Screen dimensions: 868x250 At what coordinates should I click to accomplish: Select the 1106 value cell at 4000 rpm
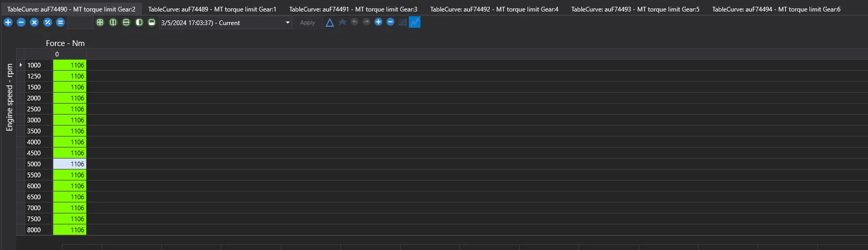(69, 142)
